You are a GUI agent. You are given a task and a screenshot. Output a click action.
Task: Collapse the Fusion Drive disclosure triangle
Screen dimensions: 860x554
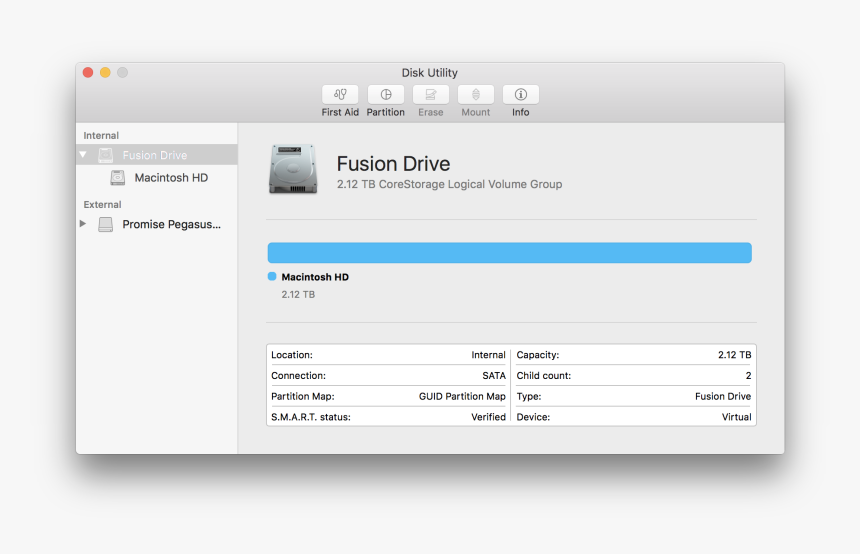[83, 155]
